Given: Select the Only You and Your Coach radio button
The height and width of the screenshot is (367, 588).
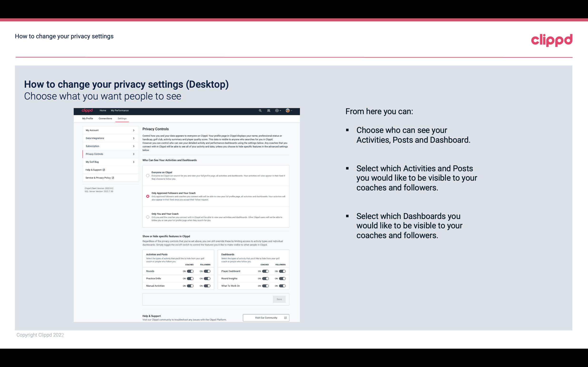Looking at the screenshot, I should coord(147,217).
